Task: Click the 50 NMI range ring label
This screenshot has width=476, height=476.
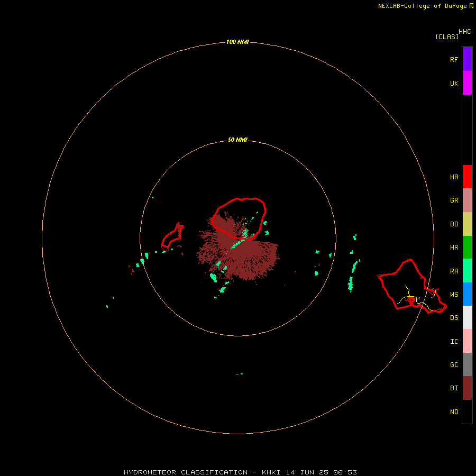Action: pos(237,140)
